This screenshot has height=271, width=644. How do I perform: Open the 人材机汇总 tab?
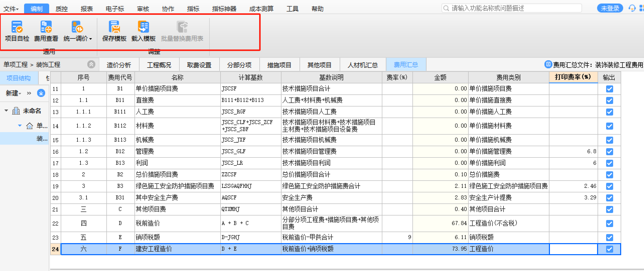point(363,65)
